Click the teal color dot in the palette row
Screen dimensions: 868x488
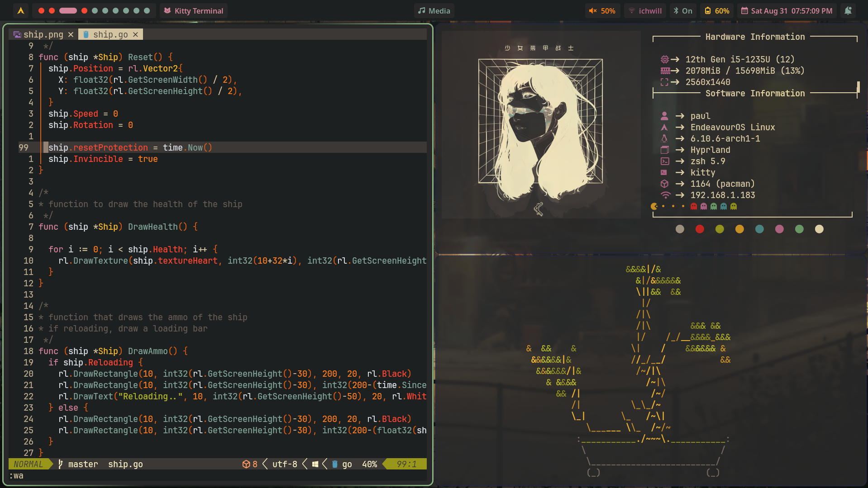[759, 229]
